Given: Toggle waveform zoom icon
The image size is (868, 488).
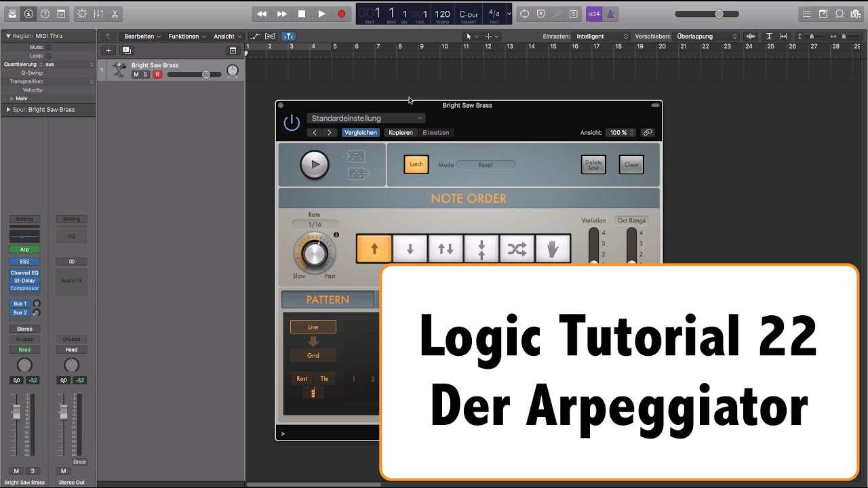Looking at the screenshot, I should coord(751,37).
